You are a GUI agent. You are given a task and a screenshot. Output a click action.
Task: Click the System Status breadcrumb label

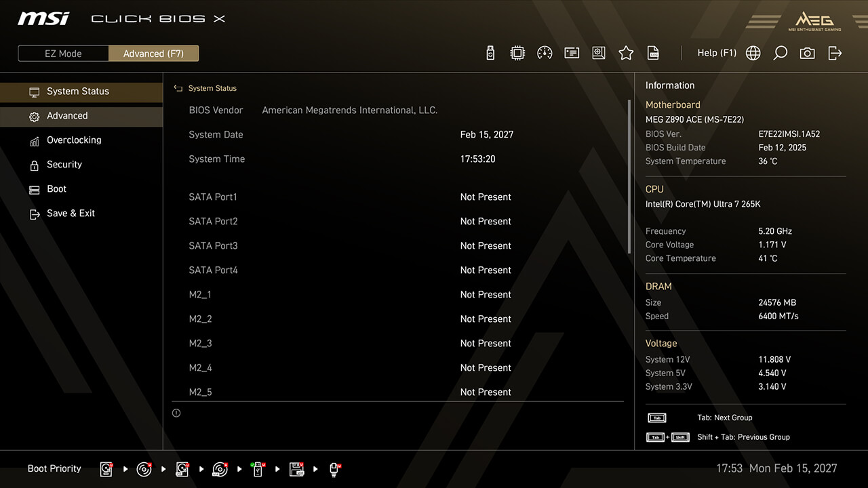point(212,88)
